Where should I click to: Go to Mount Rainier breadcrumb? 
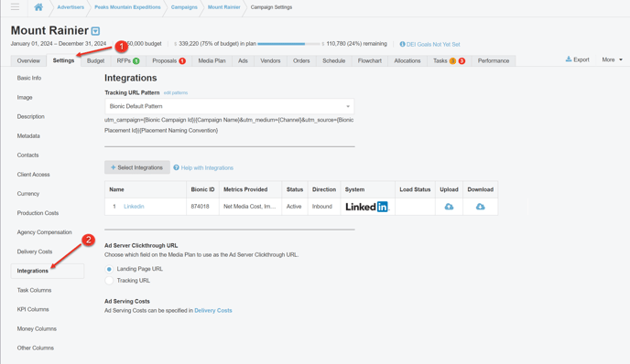point(223,7)
